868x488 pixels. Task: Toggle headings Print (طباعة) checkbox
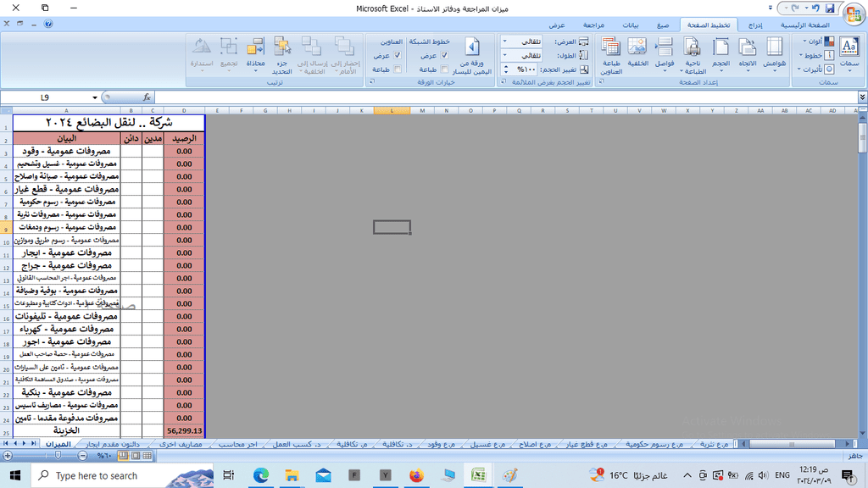398,69
